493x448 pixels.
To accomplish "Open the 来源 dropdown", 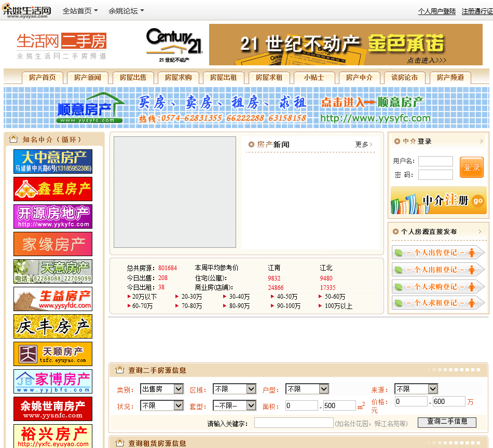I will click(x=416, y=389).
